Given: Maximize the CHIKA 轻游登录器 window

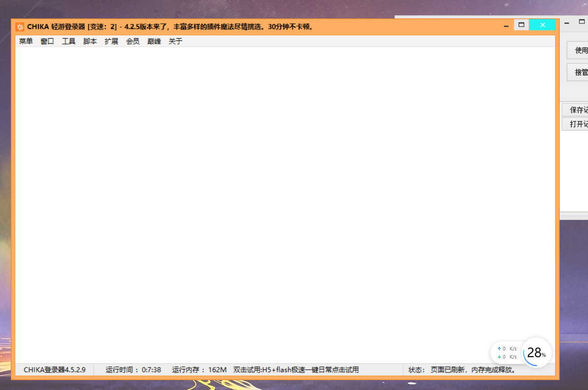Looking at the screenshot, I should tap(521, 25).
